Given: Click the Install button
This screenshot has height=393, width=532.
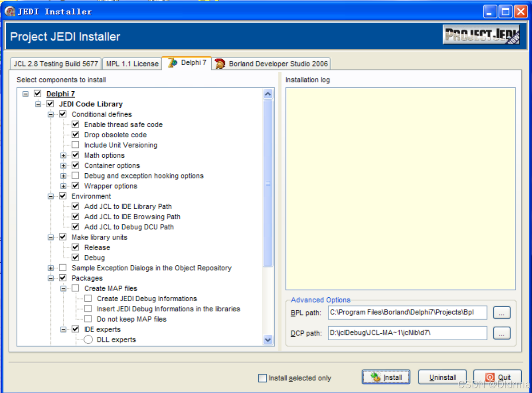Looking at the screenshot, I should [386, 377].
